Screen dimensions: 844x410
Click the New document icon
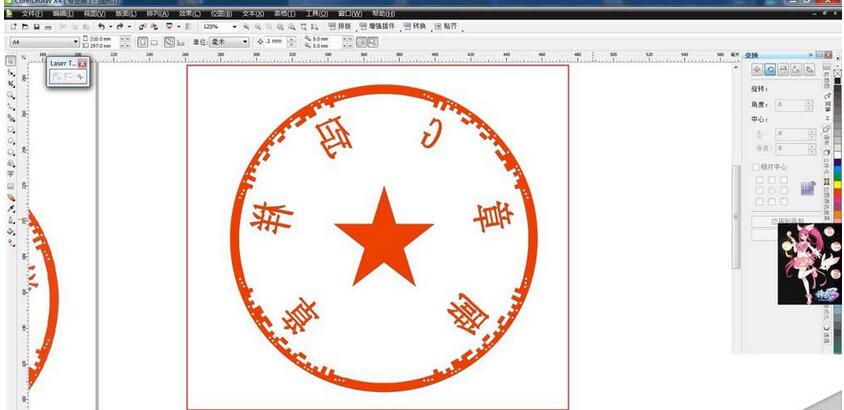click(13, 26)
